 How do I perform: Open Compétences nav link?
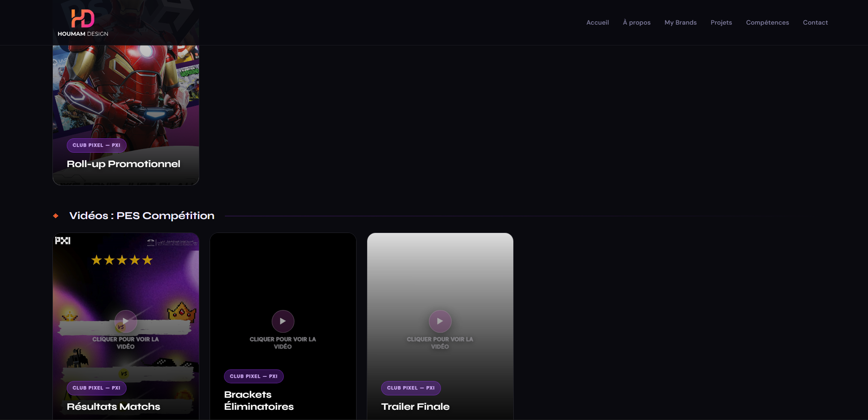pyautogui.click(x=767, y=22)
